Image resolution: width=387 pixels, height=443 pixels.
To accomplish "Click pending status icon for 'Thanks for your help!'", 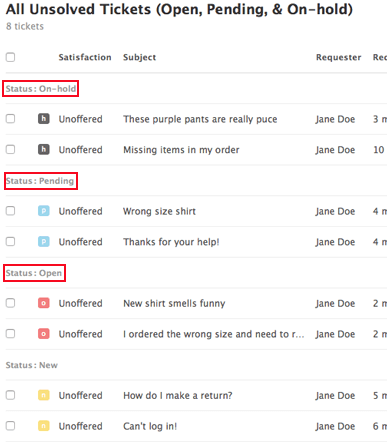I will click(x=44, y=241).
